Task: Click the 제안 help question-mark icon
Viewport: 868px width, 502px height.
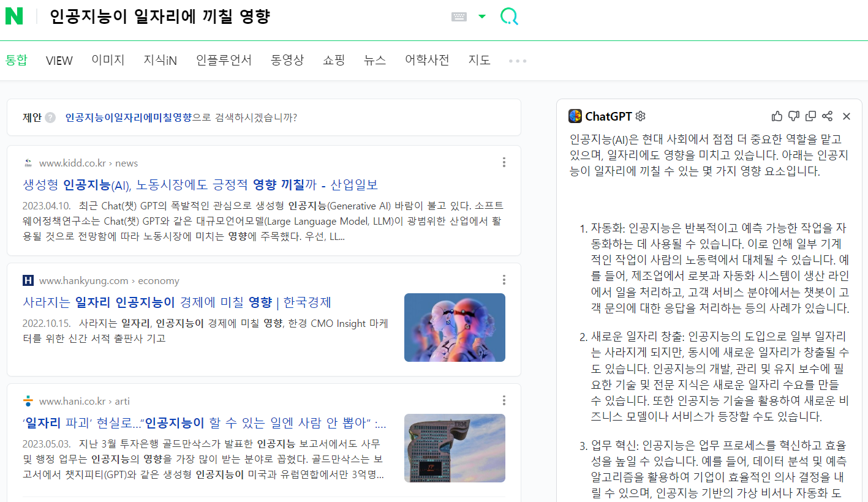Action: [x=50, y=117]
